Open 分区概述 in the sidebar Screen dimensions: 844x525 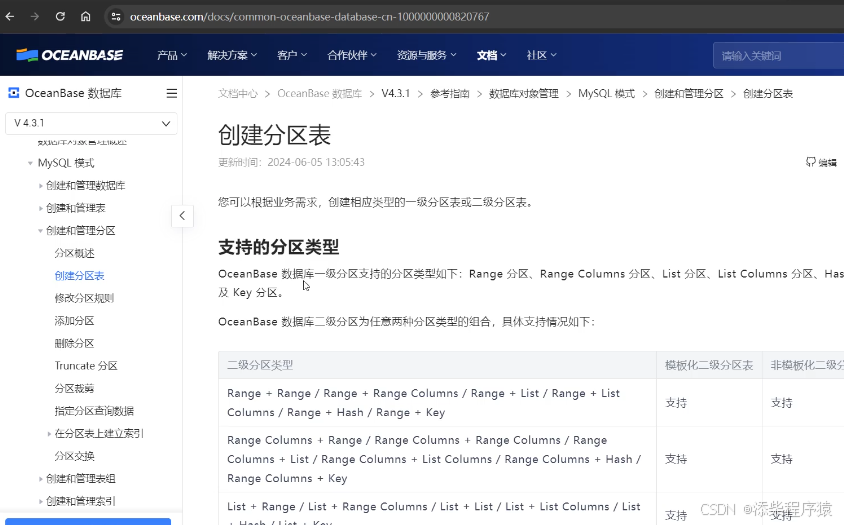(x=74, y=253)
